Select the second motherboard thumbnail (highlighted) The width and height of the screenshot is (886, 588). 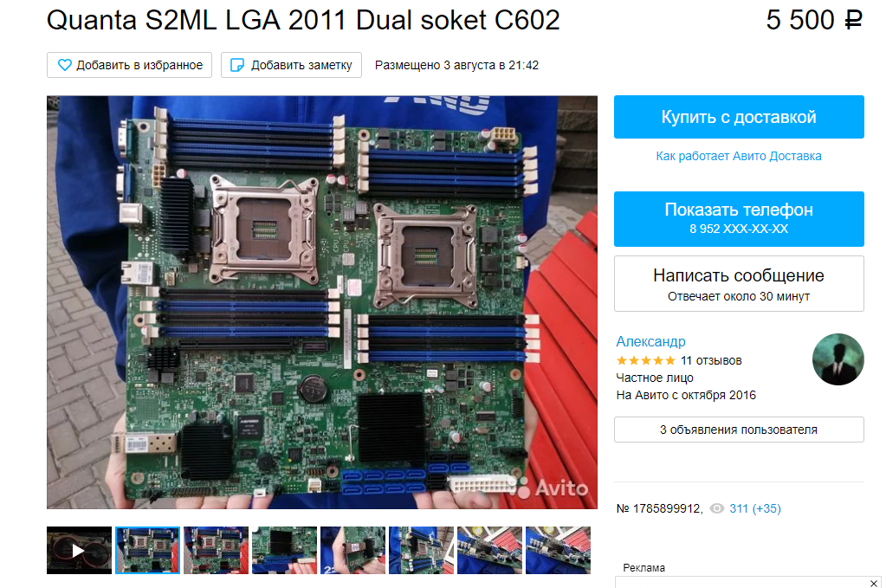coord(147,550)
